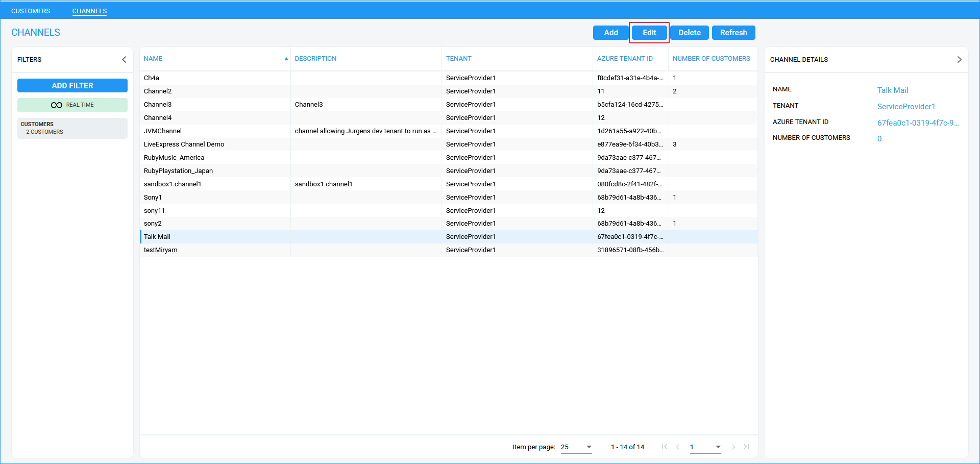The height and width of the screenshot is (464, 980).
Task: Toggle the Real Time mode button
Action: 72,105
